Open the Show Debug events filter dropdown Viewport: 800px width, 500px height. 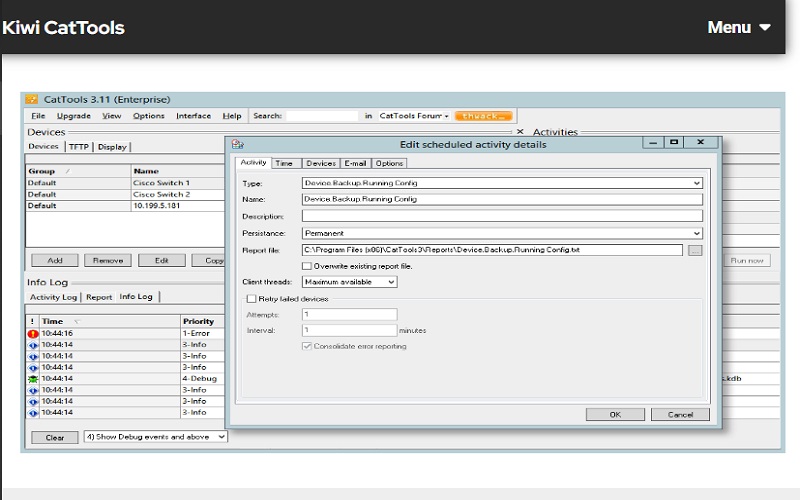point(221,437)
